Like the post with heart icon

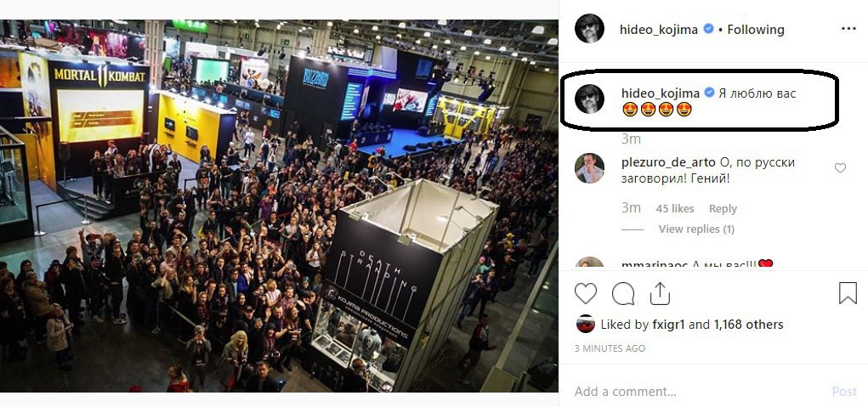point(585,294)
